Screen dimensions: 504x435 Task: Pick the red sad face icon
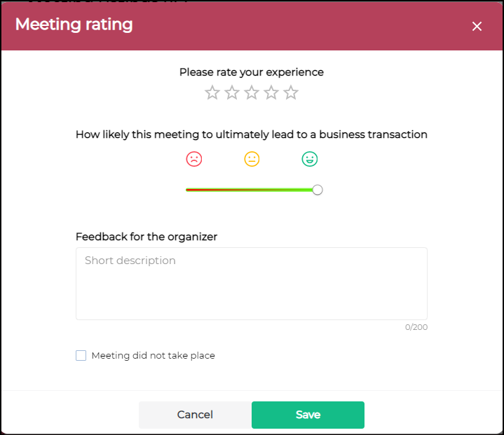pyautogui.click(x=194, y=159)
